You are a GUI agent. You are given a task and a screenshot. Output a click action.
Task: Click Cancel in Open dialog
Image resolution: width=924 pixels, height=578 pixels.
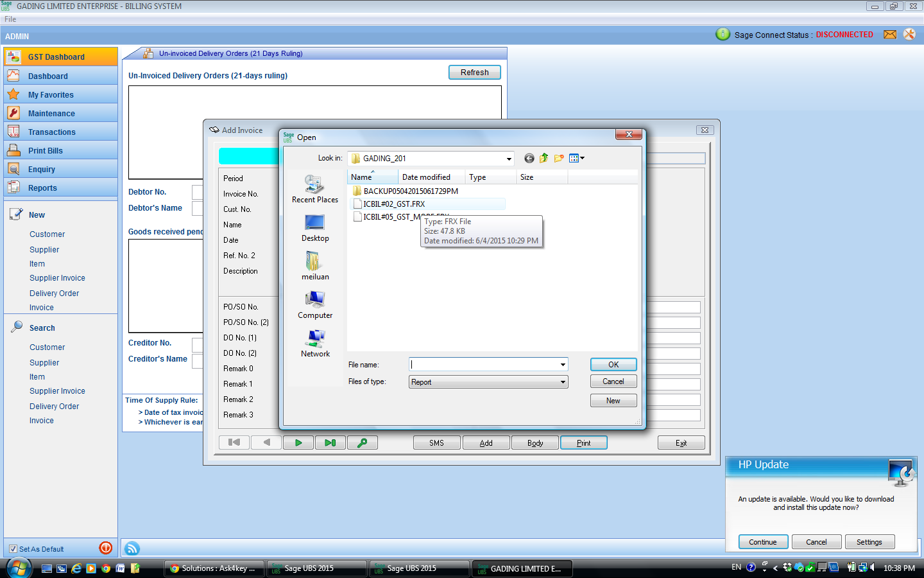coord(613,381)
